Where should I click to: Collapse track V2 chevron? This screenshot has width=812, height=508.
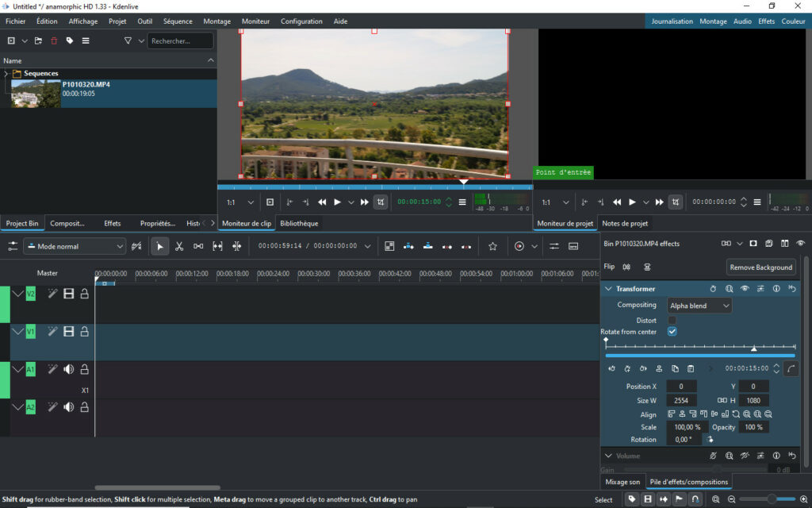17,294
